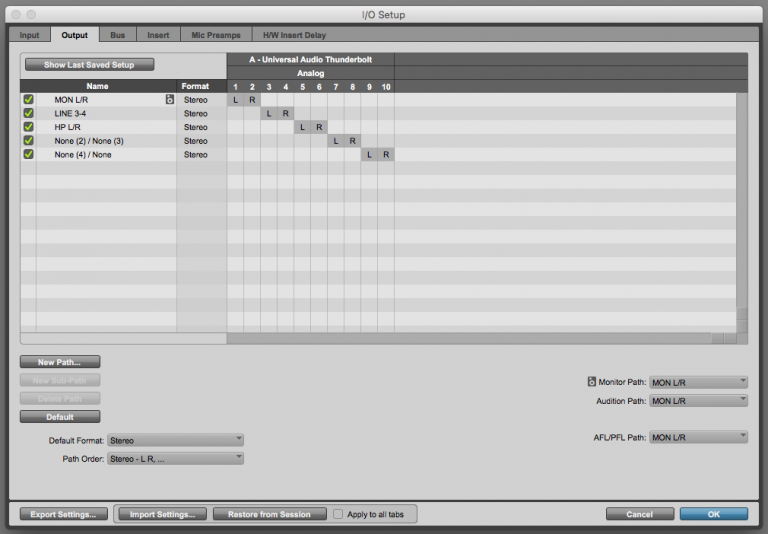Viewport: 768px width, 534px height.
Task: Click the R assignment cell in HP L/R row
Action: pos(319,127)
